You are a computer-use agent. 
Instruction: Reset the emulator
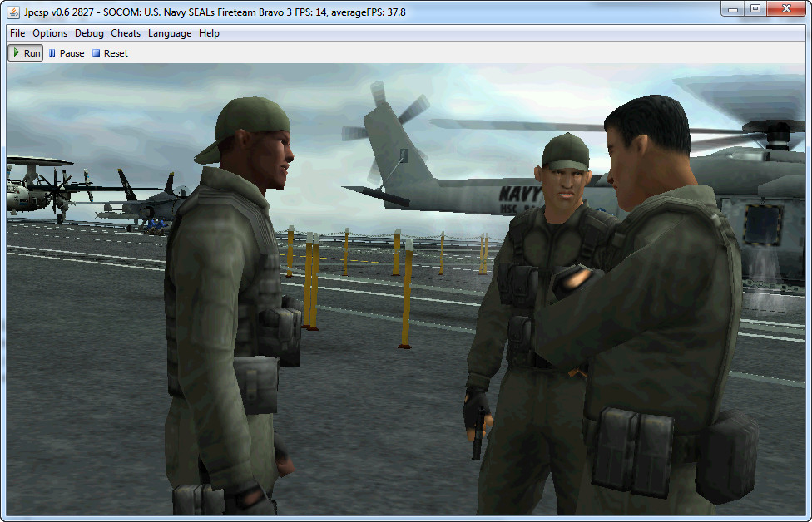coord(110,53)
